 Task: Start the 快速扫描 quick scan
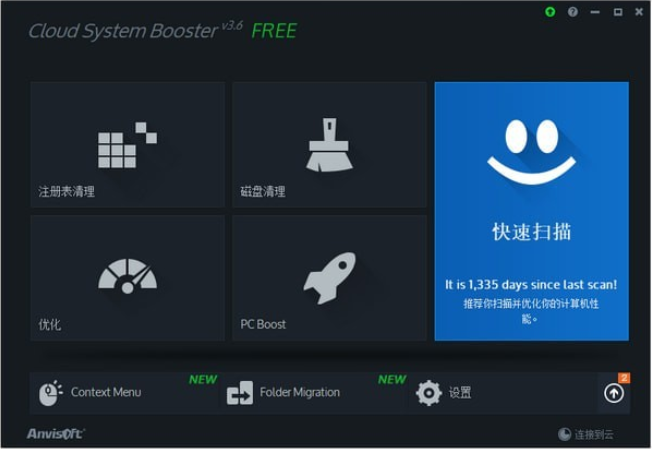tap(531, 232)
